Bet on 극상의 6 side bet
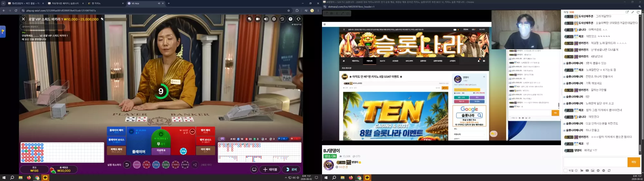Image resolution: width=644 pixels, height=181 pixels. 161,151
